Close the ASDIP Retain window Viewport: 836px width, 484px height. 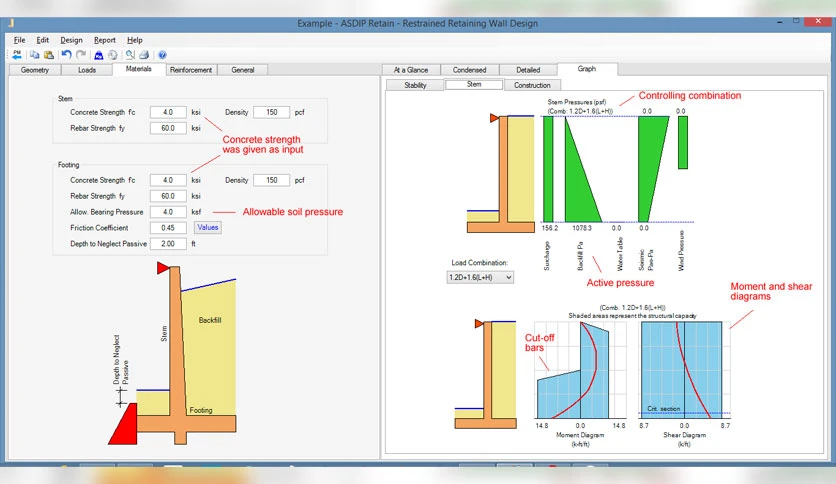coord(818,21)
